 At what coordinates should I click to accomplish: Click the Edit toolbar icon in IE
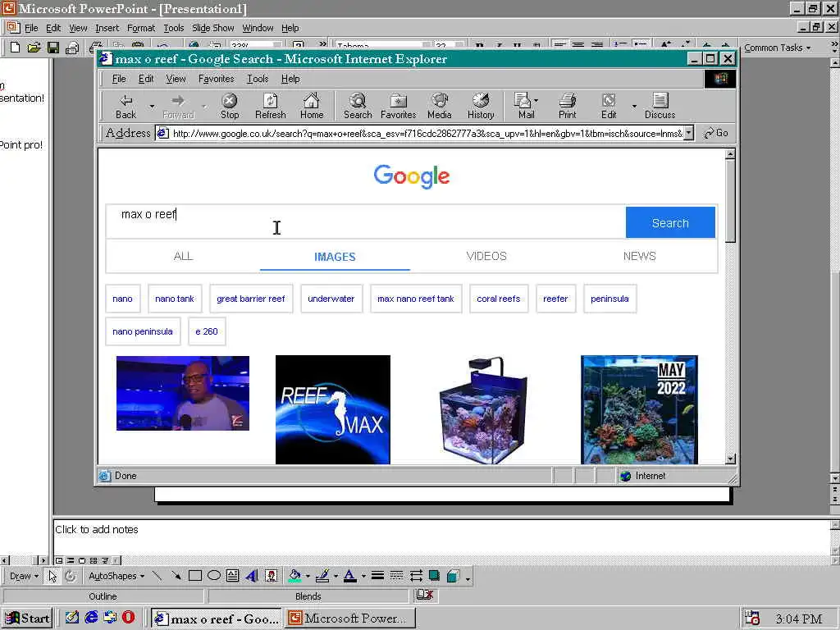pyautogui.click(x=609, y=106)
